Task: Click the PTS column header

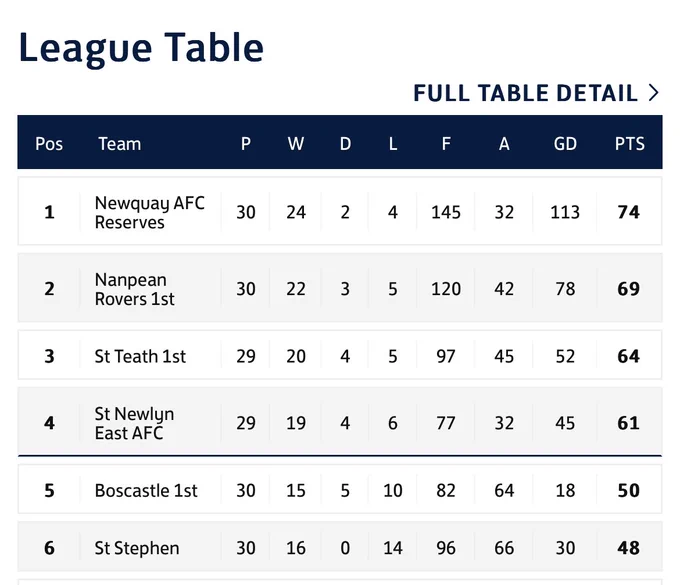Action: click(x=630, y=144)
